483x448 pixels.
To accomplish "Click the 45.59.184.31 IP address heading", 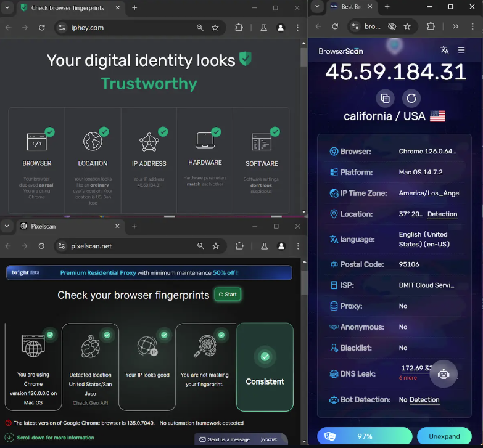I will click(x=396, y=72).
